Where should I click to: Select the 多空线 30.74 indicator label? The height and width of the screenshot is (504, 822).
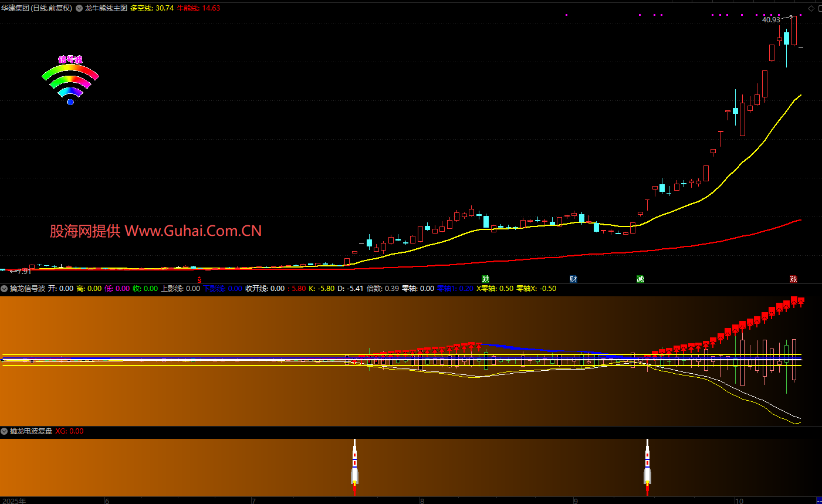(151, 8)
